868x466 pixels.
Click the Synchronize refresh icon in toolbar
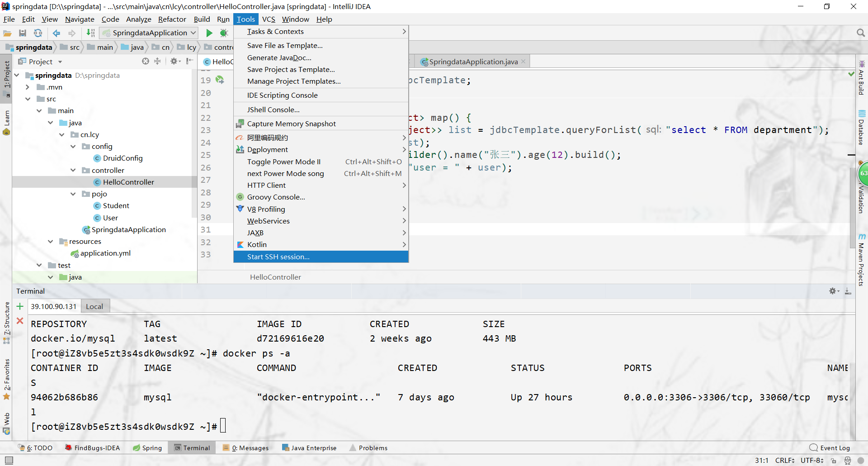click(38, 33)
